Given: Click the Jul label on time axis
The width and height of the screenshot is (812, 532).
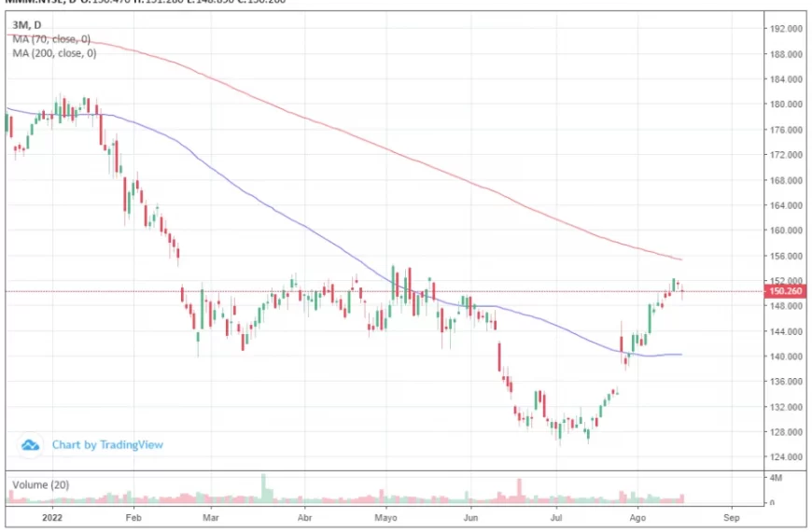Looking at the screenshot, I should click(x=556, y=517).
